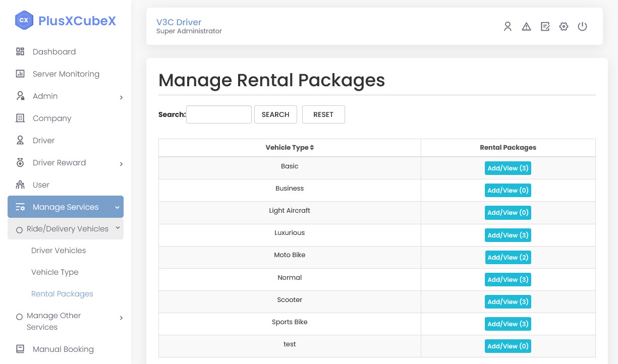Collapse the Ride/Delivery Vehicles chevron
618x364 pixels.
[118, 228]
